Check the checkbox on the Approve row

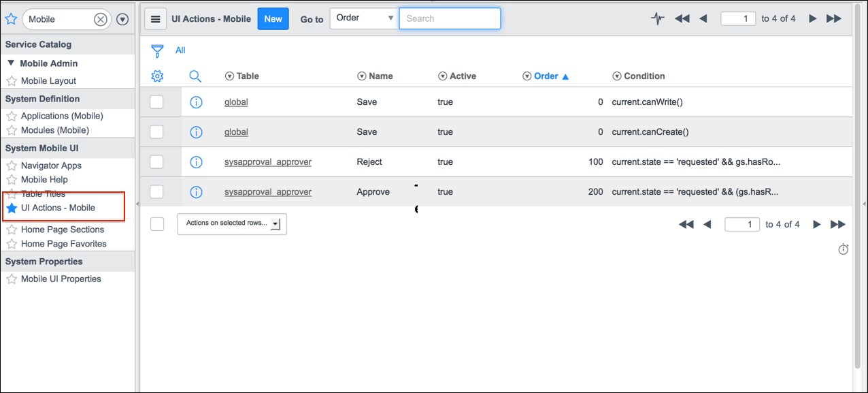157,191
